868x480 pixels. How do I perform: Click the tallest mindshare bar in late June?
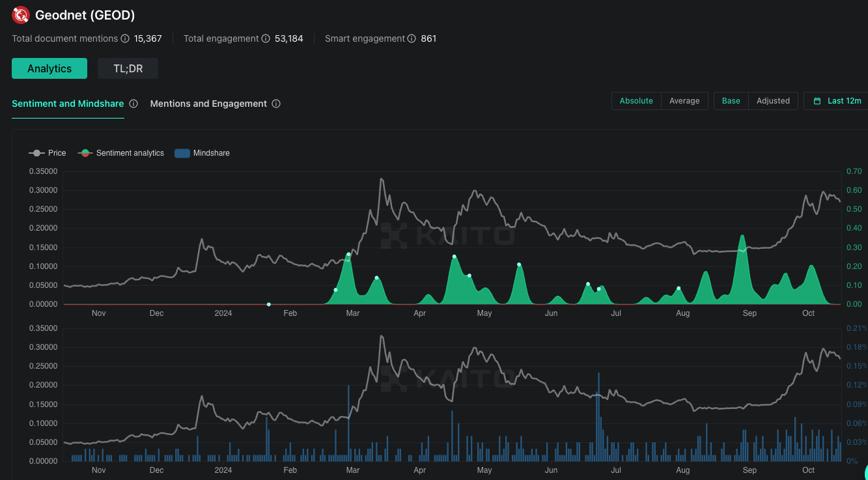(598, 417)
